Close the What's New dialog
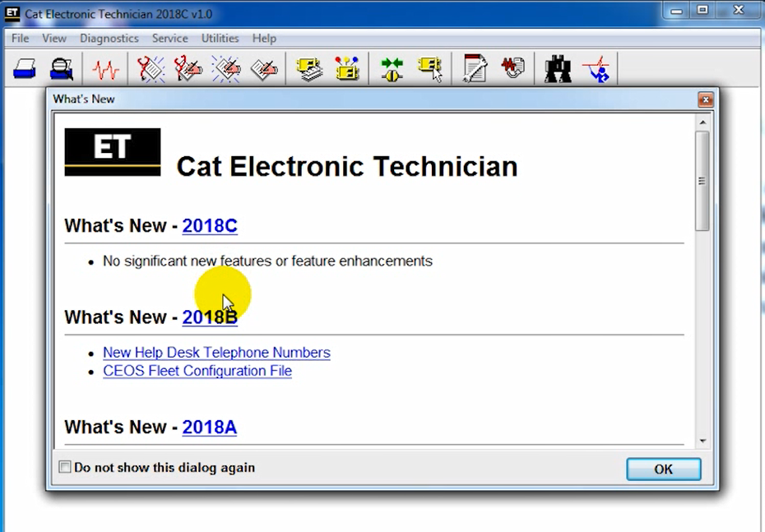765x532 pixels. (x=705, y=99)
